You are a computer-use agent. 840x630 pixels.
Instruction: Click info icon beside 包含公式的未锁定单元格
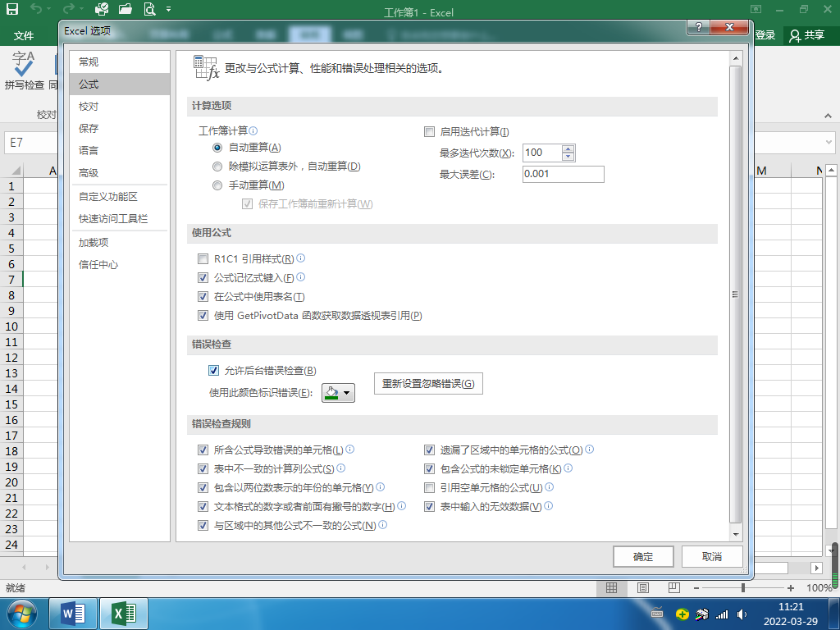[568, 468]
